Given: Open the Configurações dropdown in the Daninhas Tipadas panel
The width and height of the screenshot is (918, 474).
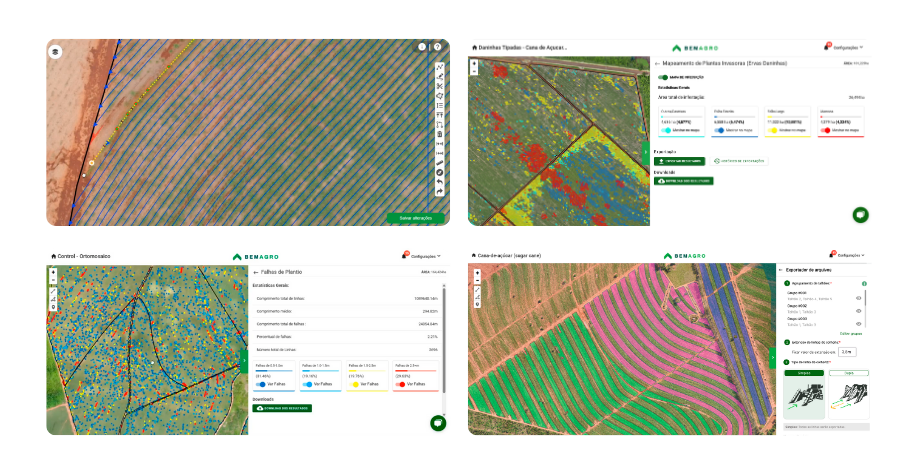Looking at the screenshot, I should click(848, 47).
